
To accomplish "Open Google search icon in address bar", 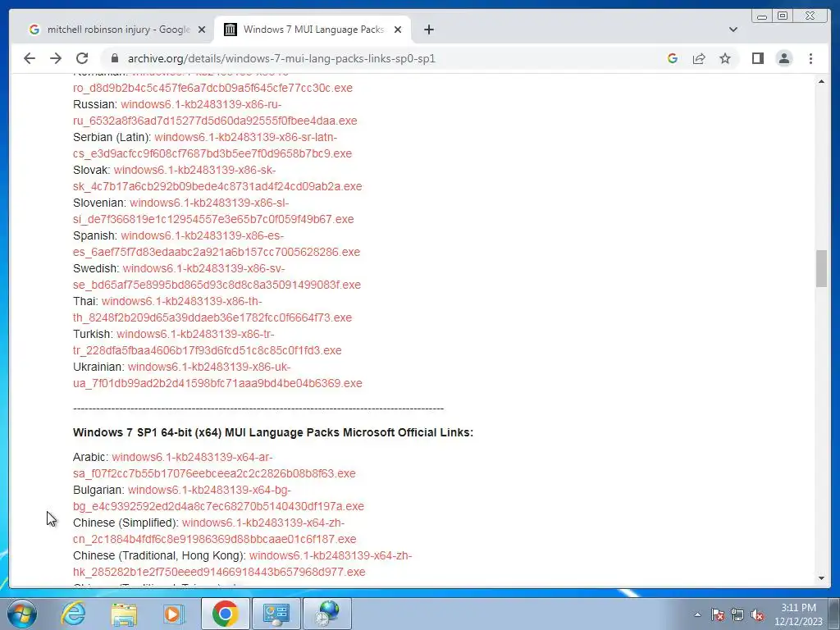I will point(673,58).
